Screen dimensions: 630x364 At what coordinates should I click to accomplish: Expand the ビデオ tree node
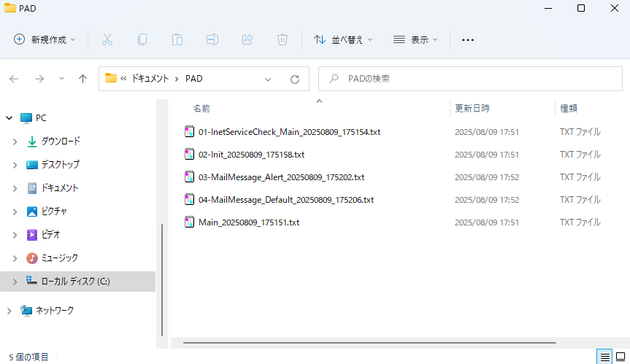coord(15,235)
